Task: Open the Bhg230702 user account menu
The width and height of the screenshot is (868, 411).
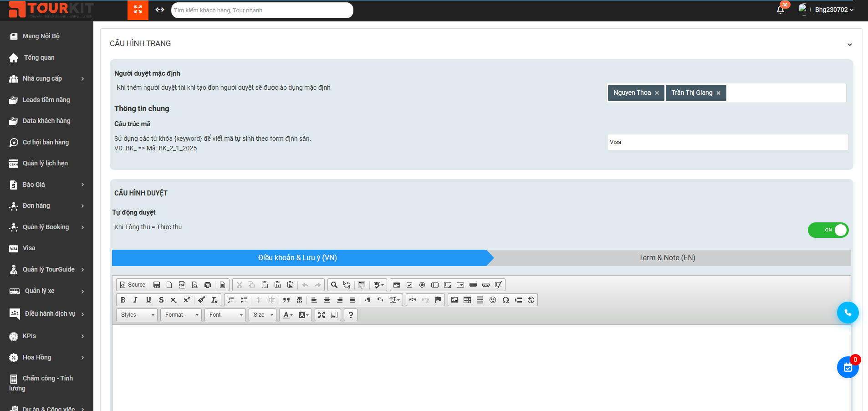Action: coord(834,10)
